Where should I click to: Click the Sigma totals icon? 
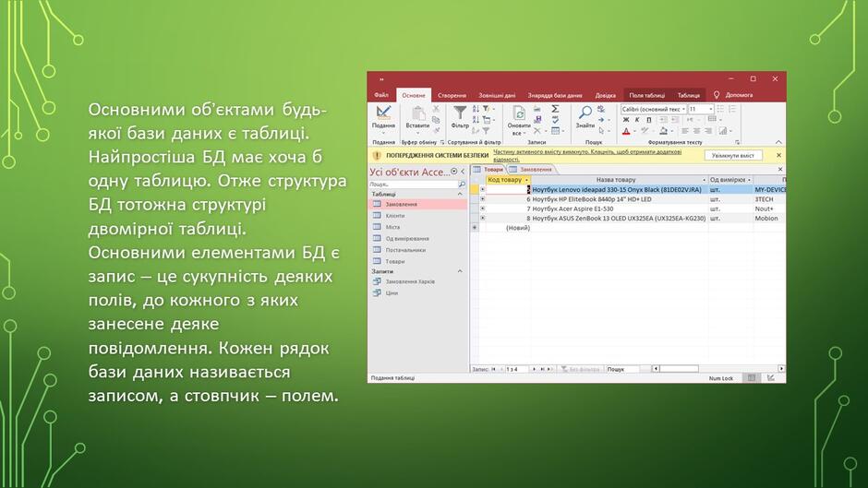pyautogui.click(x=555, y=109)
